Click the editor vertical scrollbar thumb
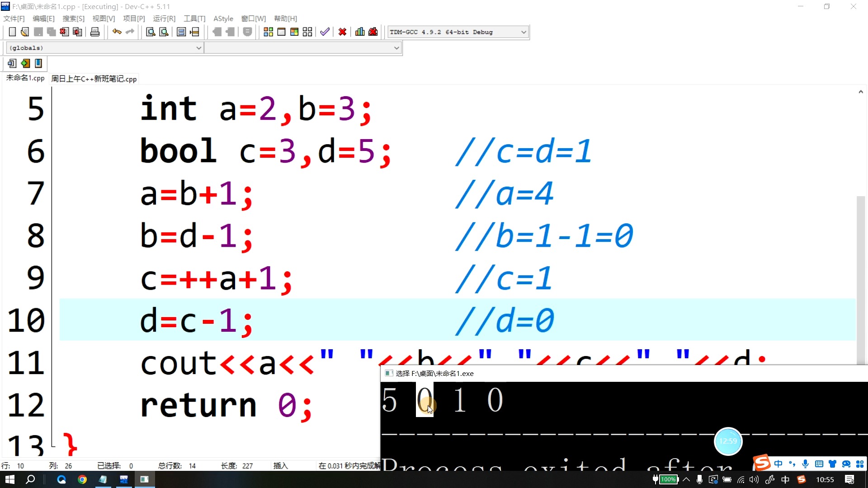This screenshot has width=868, height=488. coord(861,280)
